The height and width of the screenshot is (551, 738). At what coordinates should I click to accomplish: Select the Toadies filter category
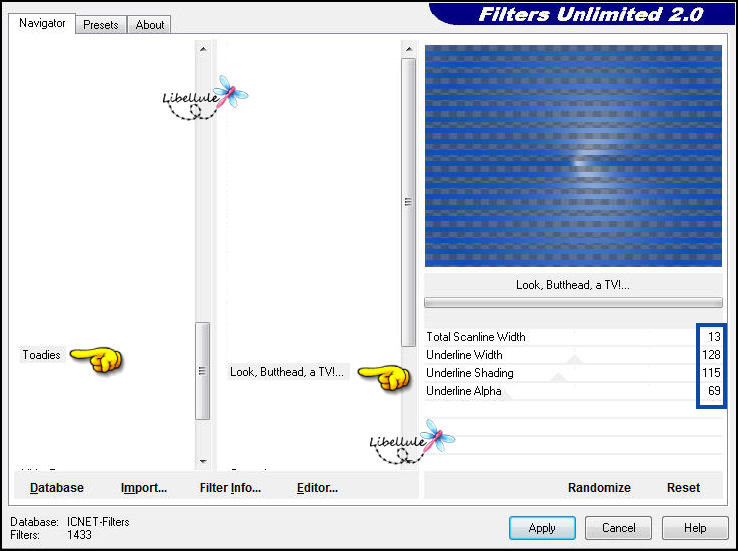click(41, 355)
